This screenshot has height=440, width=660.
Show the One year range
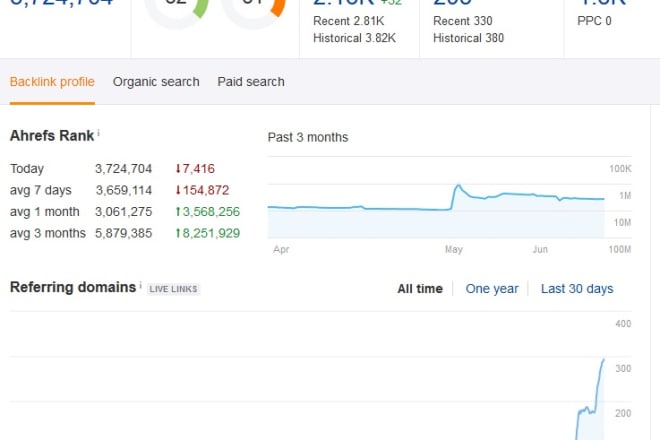point(492,289)
